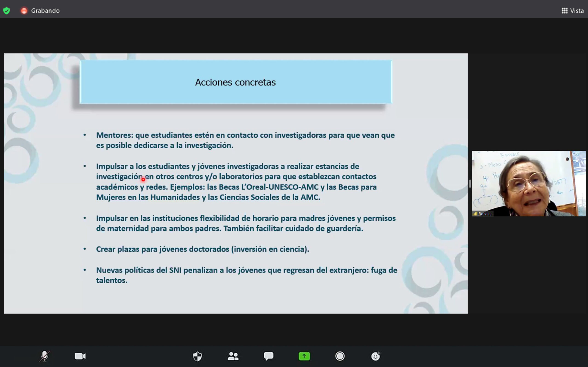Click the red laser pointer dot
The image size is (588, 367).
click(143, 180)
